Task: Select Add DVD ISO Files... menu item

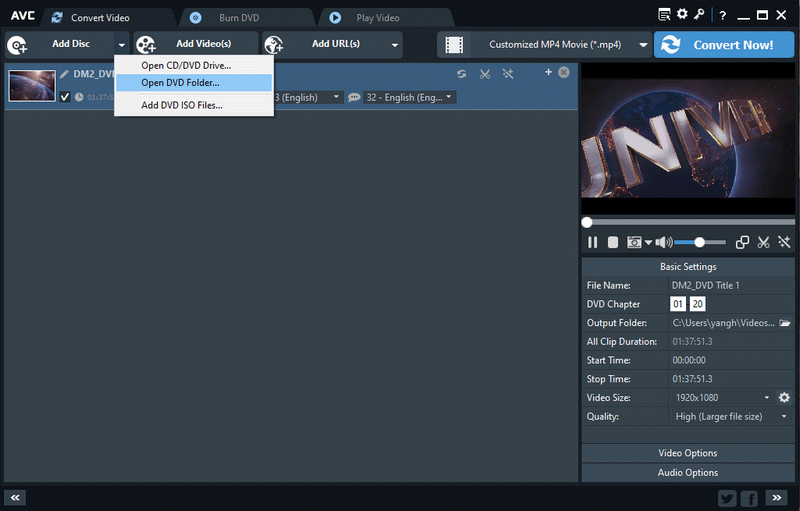Action: 194,105
